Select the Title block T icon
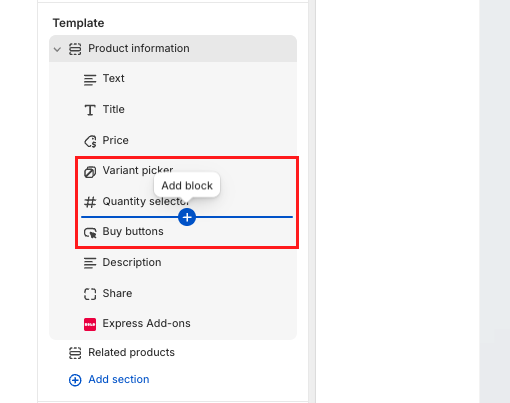The height and width of the screenshot is (403, 510). [x=90, y=110]
